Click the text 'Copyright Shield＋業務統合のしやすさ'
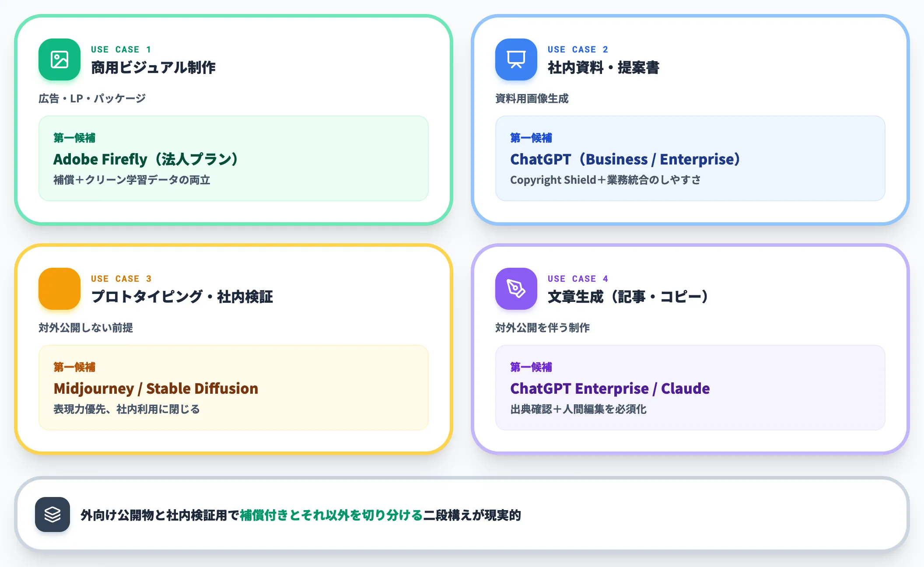924x567 pixels. [605, 180]
